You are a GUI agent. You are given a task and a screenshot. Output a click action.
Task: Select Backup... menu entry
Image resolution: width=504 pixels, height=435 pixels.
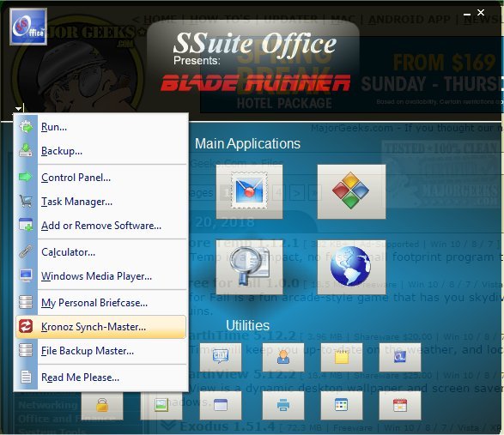(100, 151)
